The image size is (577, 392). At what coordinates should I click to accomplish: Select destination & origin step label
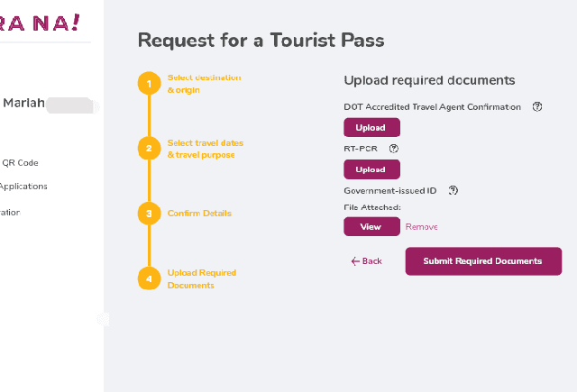point(204,84)
